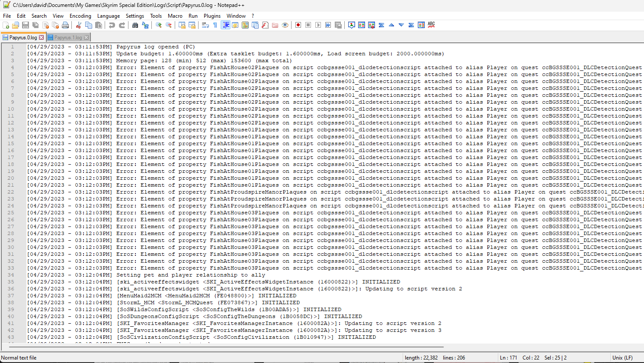Open the Encoding menu

80,16
